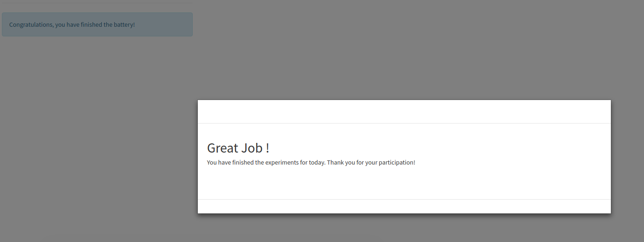Click the "Great Job !" heading
The width and height of the screenshot is (644, 242).
[238, 148]
